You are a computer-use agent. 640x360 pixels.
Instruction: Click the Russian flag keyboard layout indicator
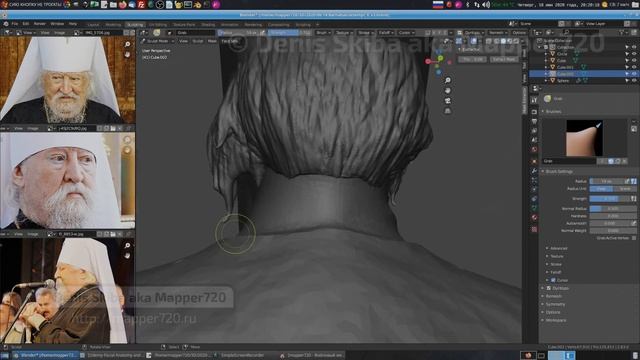click(438, 4)
